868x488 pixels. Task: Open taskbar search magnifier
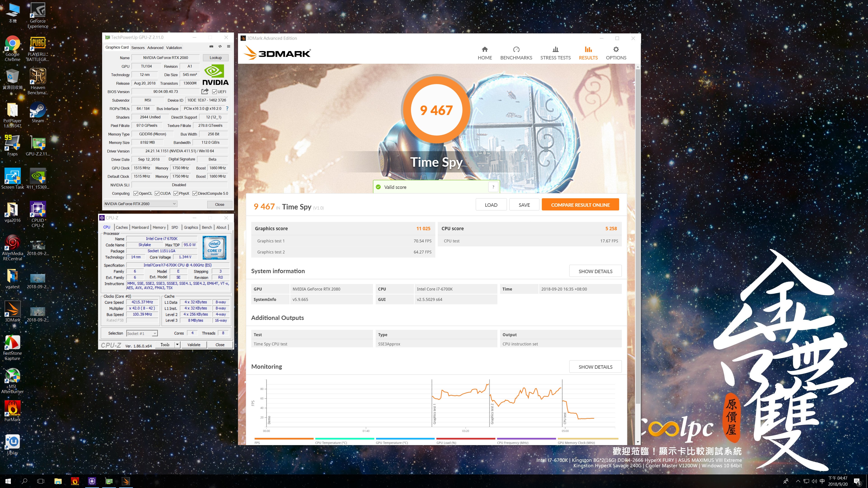coord(24,481)
